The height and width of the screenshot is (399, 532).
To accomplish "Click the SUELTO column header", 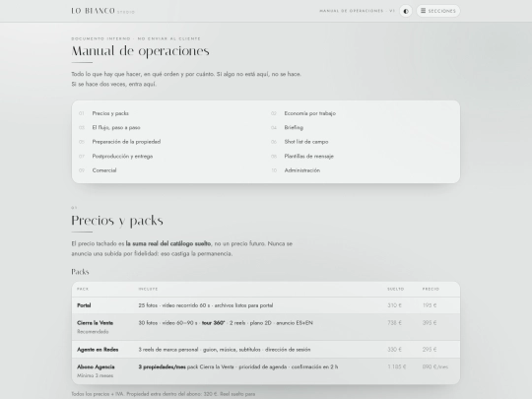I will click(396, 289).
